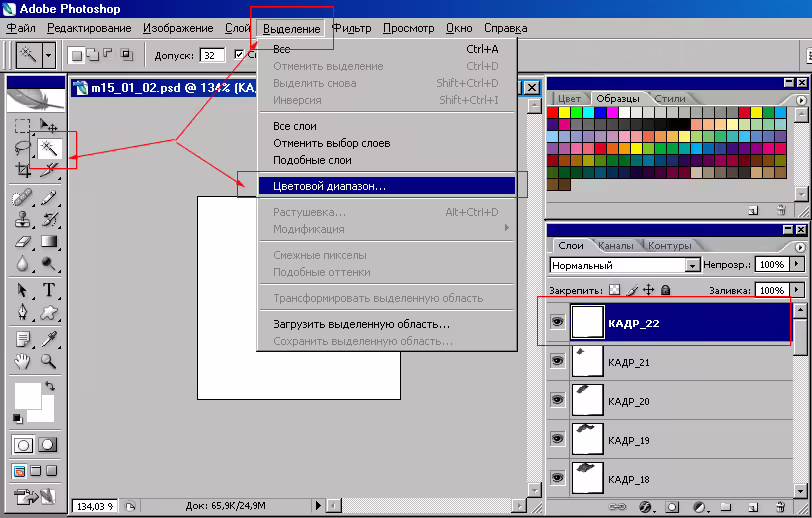Open tool preset picker arrow

49,54
